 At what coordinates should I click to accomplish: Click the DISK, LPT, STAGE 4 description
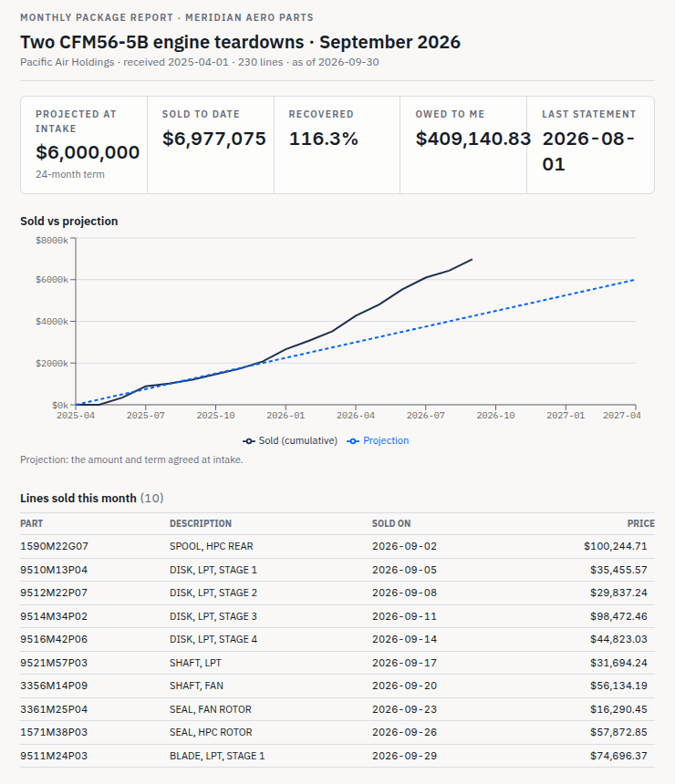click(x=213, y=639)
